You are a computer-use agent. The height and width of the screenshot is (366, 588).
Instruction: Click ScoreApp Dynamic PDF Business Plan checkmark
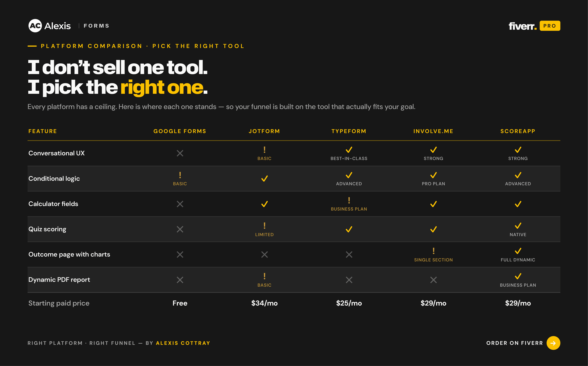coord(518,276)
